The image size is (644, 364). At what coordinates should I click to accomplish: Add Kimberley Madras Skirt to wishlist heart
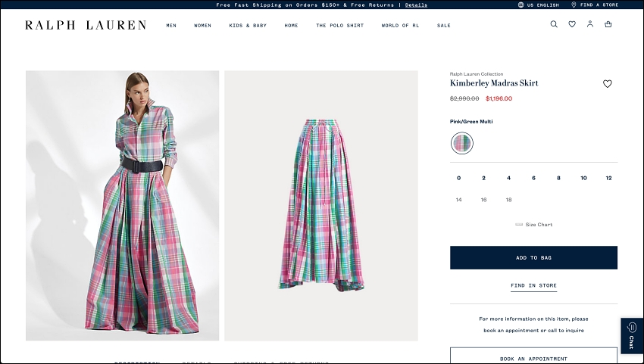607,84
